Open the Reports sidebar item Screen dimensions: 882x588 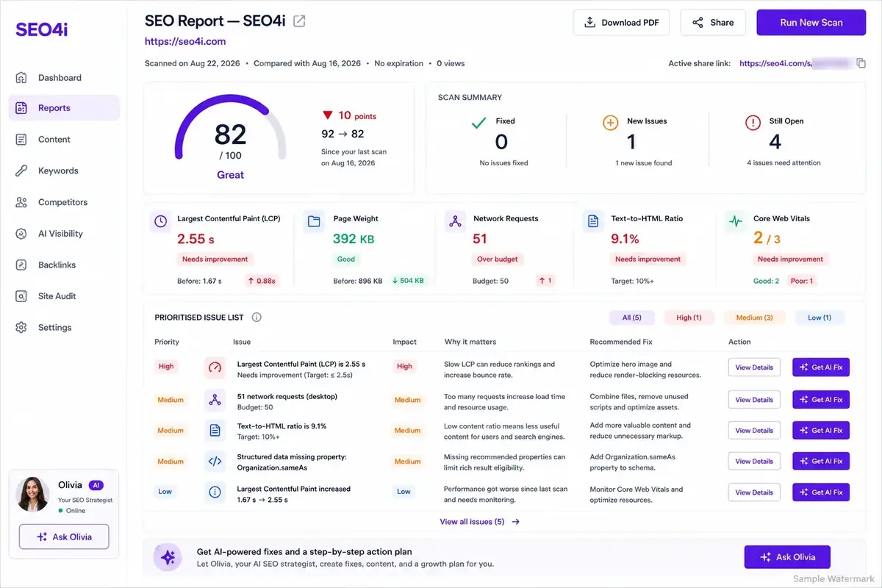64,108
